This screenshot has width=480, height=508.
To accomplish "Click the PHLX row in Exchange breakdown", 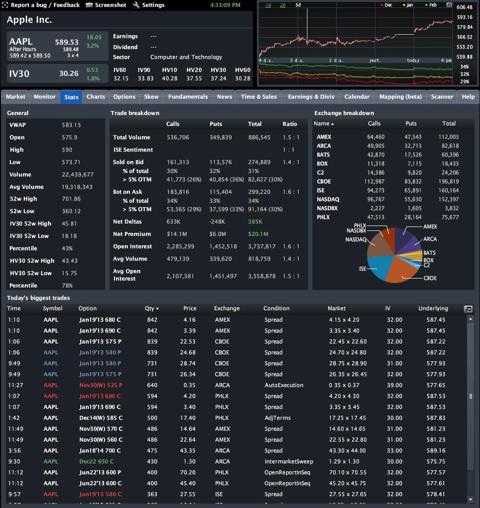I will pos(393,217).
